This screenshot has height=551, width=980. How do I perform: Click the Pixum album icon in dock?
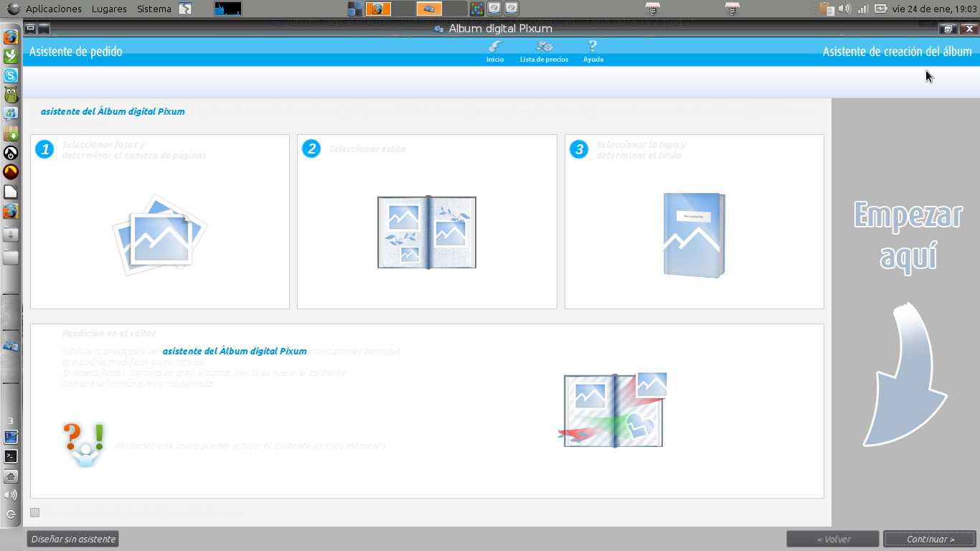(x=11, y=345)
